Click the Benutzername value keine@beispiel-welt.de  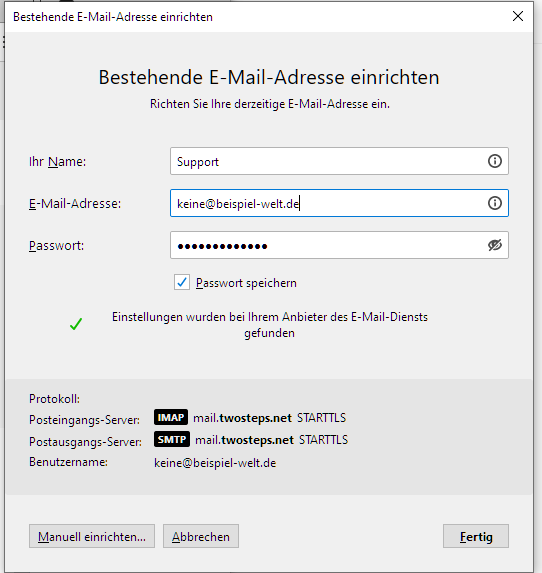pos(215,463)
